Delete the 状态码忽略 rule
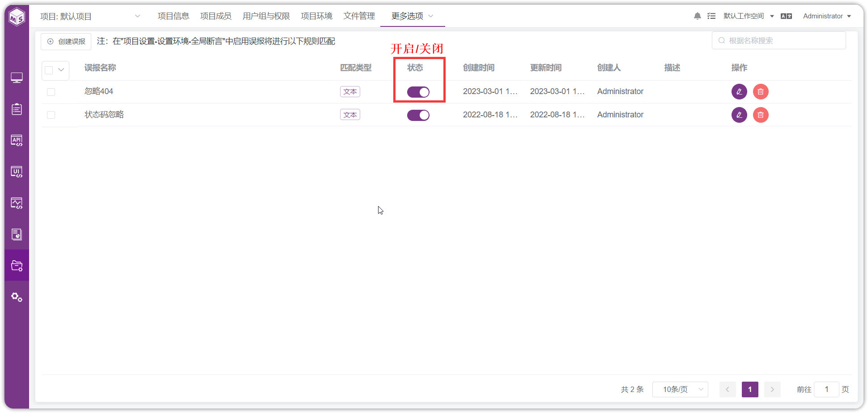This screenshot has height=413, width=868. [761, 115]
